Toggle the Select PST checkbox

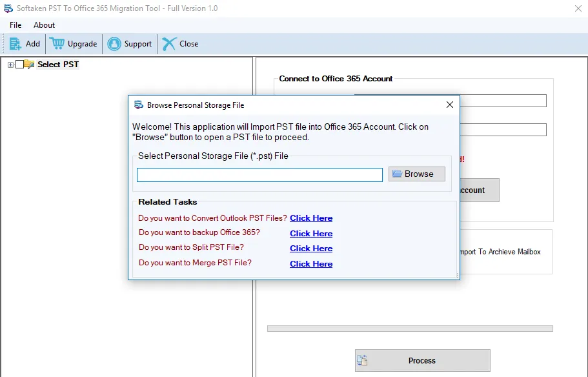pyautogui.click(x=19, y=65)
